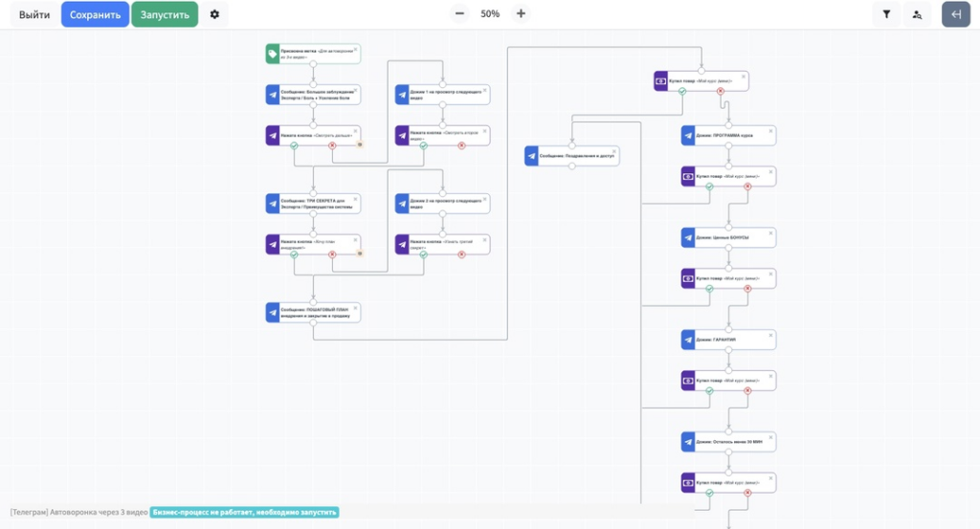Click the blue Сохранить button
Viewport: 980px width, 529px height.
click(95, 14)
